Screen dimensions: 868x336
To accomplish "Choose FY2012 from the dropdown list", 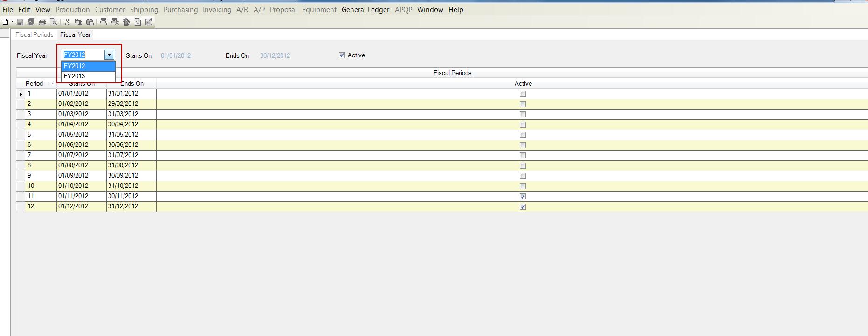I will click(88, 66).
